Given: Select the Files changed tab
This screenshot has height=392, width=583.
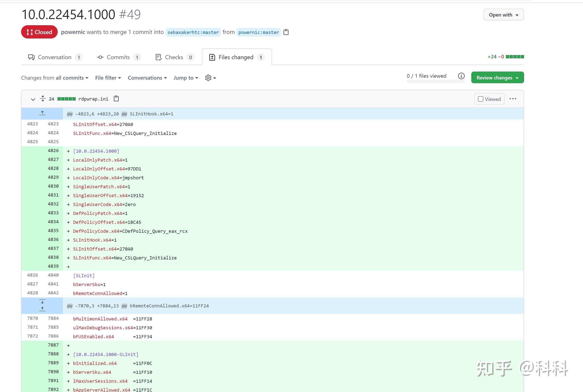Looking at the screenshot, I should tap(237, 57).
